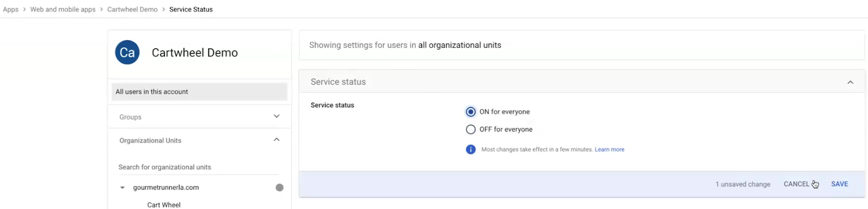The width and height of the screenshot is (868, 209).
Task: Click the Cartwheel Demo 'Ca' avatar icon
Action: coord(127,53)
